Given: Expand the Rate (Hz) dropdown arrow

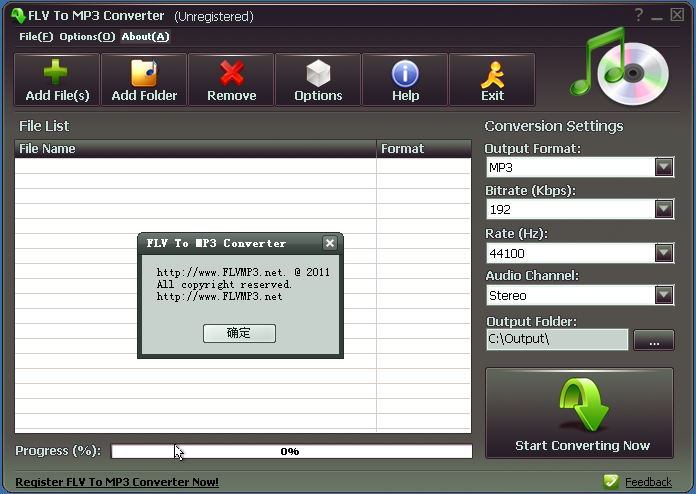Looking at the screenshot, I should point(664,253).
